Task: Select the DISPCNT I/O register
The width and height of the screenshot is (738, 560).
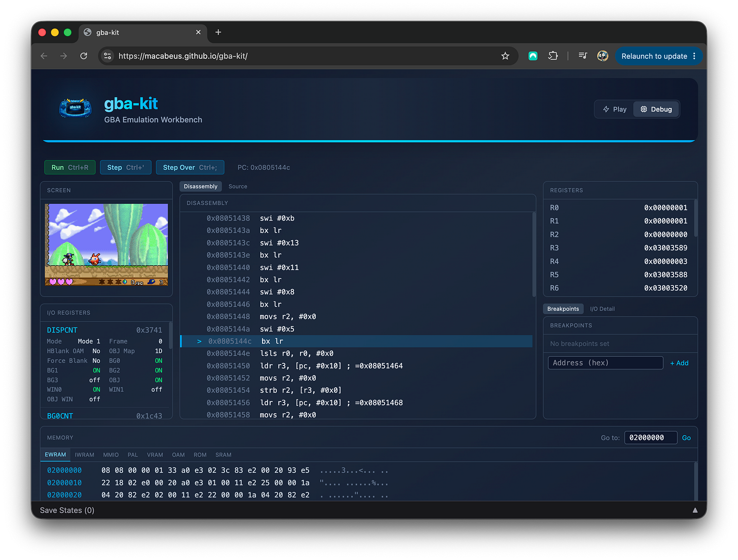Action: [x=105, y=330]
